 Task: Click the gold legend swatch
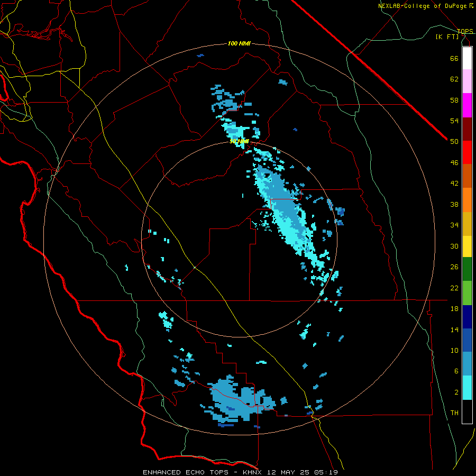[467, 224]
